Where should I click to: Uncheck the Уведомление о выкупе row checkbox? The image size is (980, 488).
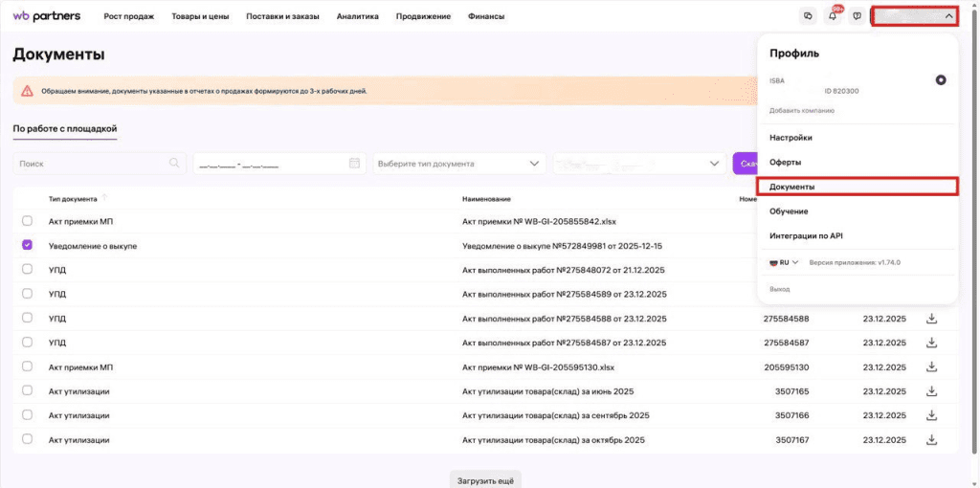pyautogui.click(x=27, y=245)
